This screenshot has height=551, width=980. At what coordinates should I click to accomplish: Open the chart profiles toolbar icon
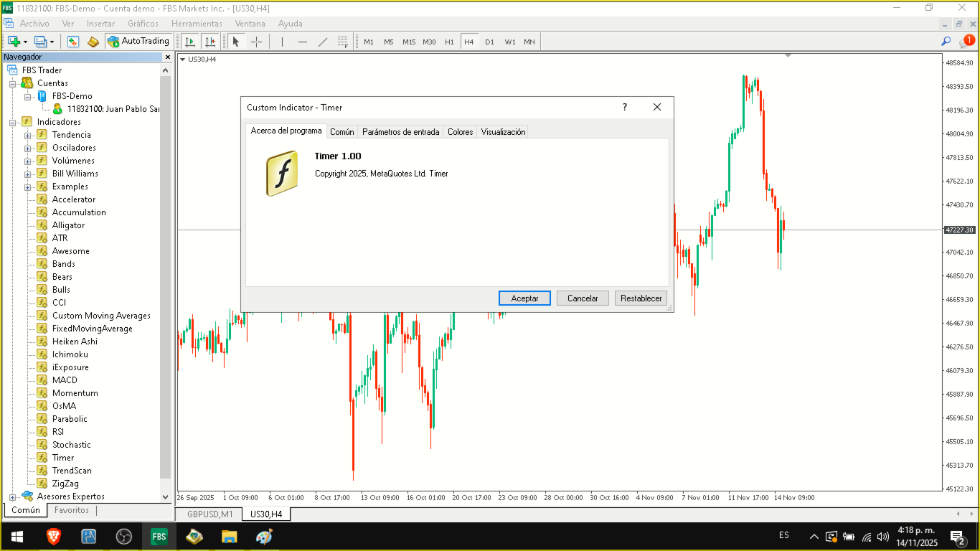click(x=44, y=42)
